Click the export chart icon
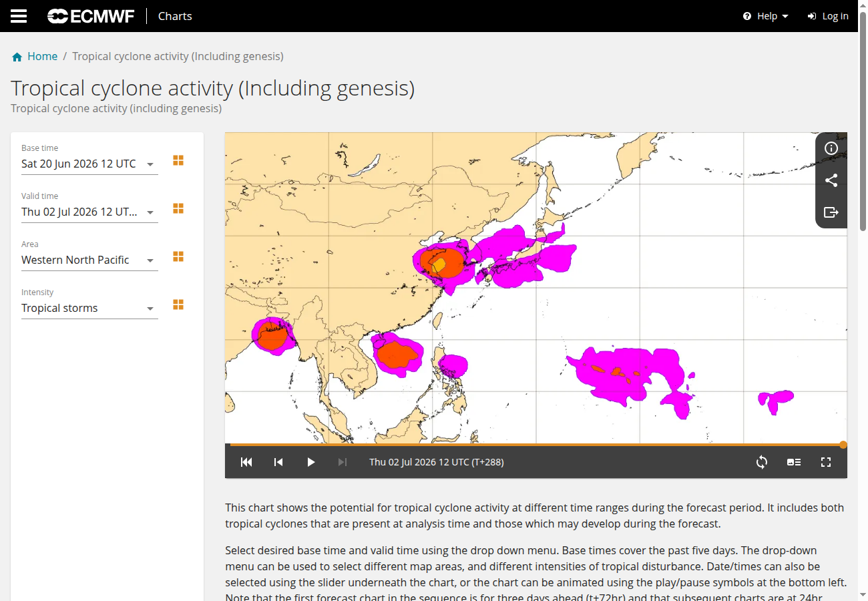The width and height of the screenshot is (868, 601). [831, 212]
